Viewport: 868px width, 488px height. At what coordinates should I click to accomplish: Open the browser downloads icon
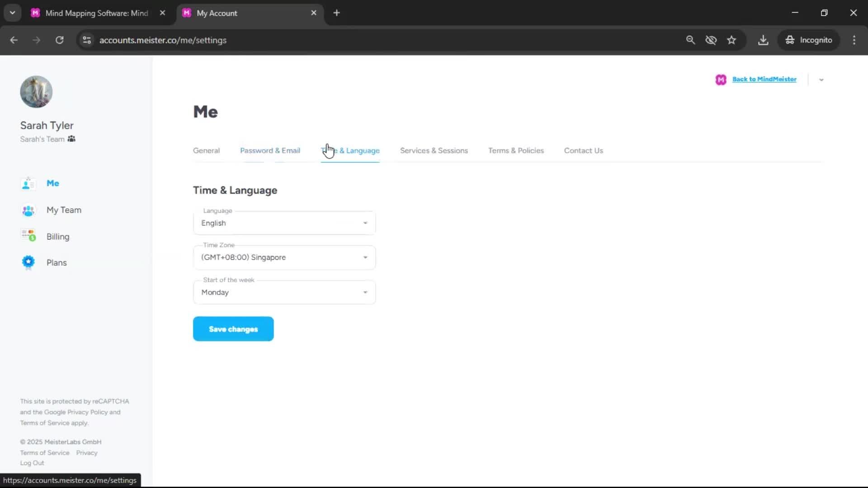pyautogui.click(x=763, y=40)
